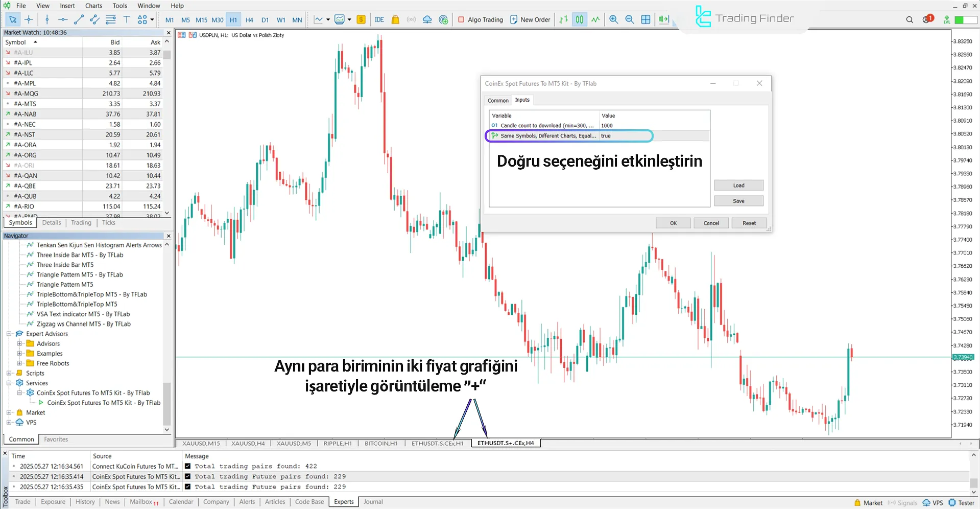
Task: Switch to bar chart display
Action: pyautogui.click(x=563, y=19)
